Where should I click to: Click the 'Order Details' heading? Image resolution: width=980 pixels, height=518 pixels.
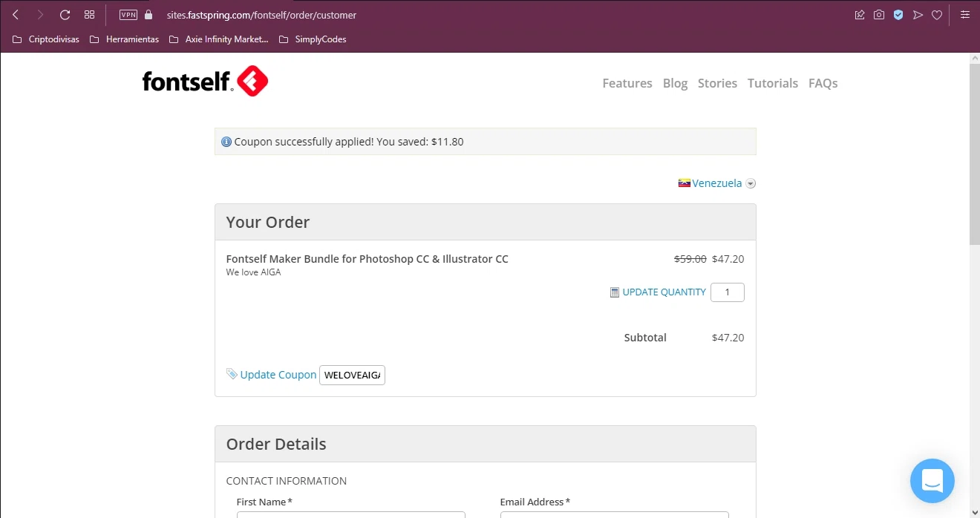[x=276, y=444]
